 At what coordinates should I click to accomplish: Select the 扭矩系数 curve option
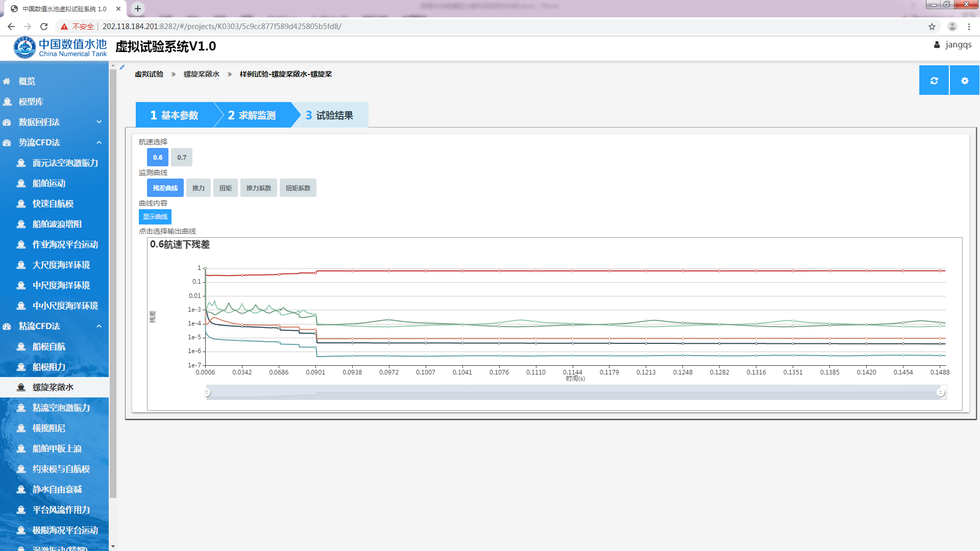point(298,188)
